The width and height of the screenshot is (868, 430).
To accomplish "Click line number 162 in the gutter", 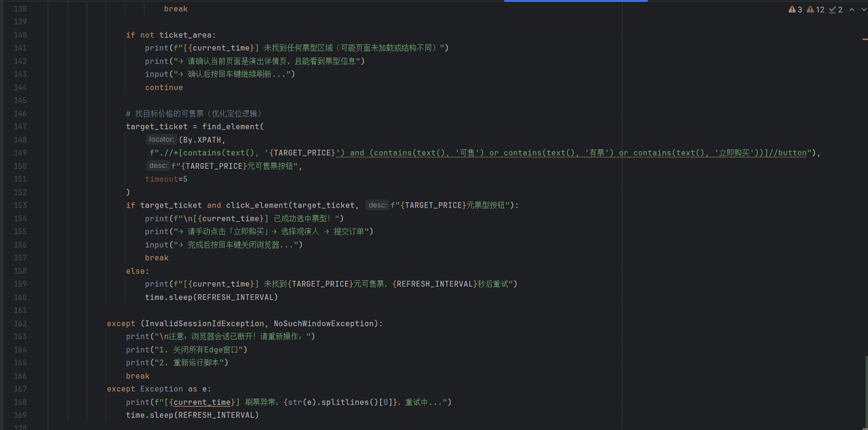I will [20, 324].
